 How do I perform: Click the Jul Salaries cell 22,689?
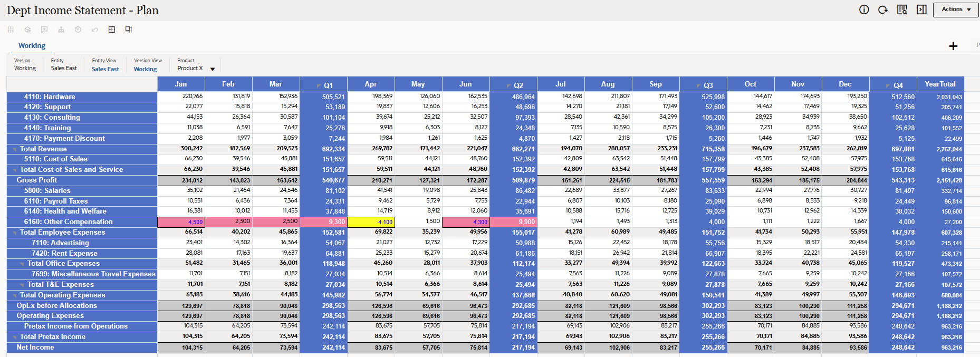coord(561,190)
